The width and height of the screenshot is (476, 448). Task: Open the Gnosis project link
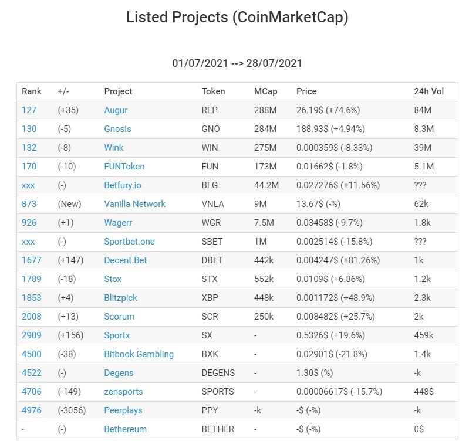[x=117, y=129]
